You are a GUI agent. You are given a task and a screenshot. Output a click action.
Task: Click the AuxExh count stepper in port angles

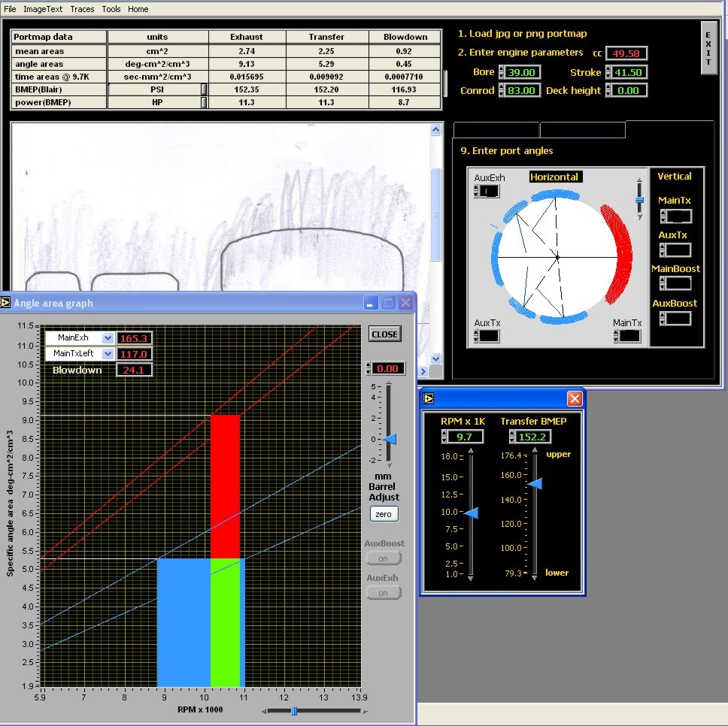click(476, 191)
